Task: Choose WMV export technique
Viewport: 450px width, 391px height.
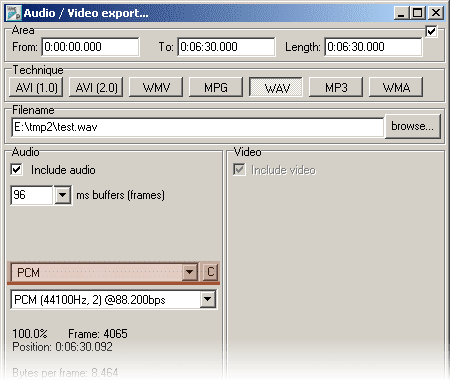Action: click(156, 88)
